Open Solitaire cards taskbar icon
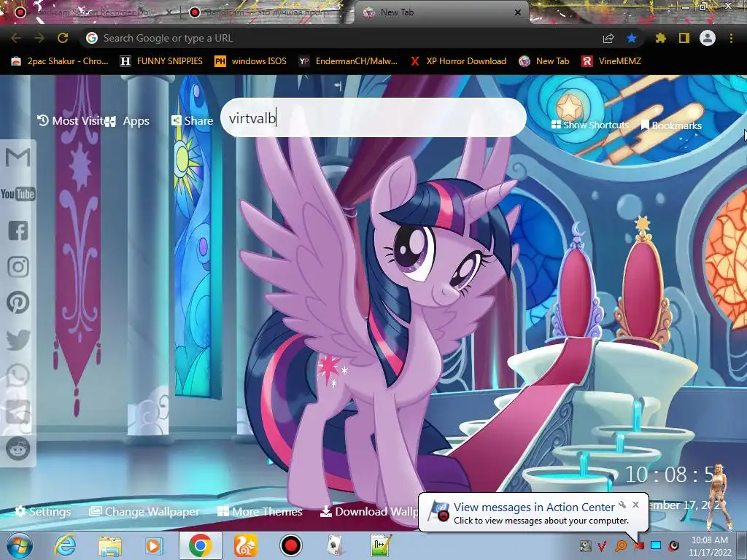747x560 pixels. (x=336, y=545)
